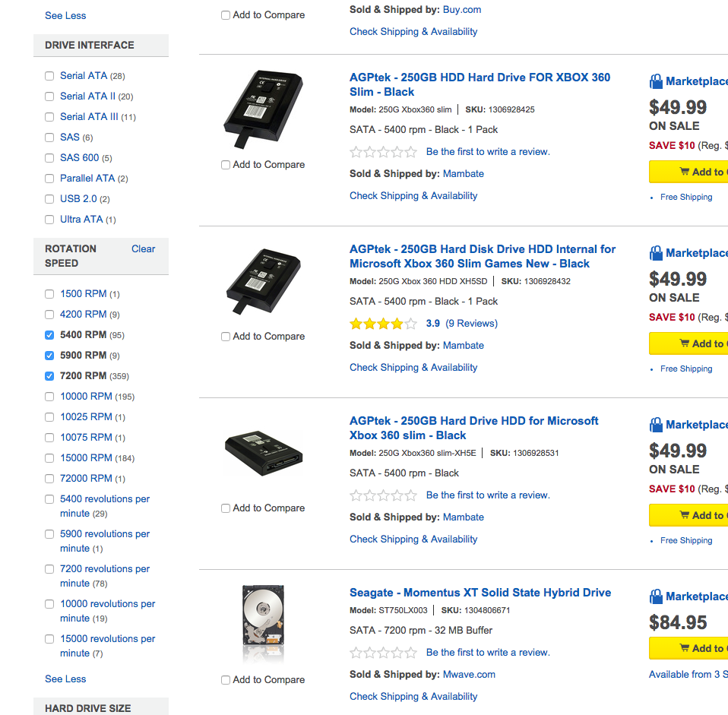Screen dimensions: 728x715
Task: Click empty review stars on Seagate listing
Action: (383, 653)
